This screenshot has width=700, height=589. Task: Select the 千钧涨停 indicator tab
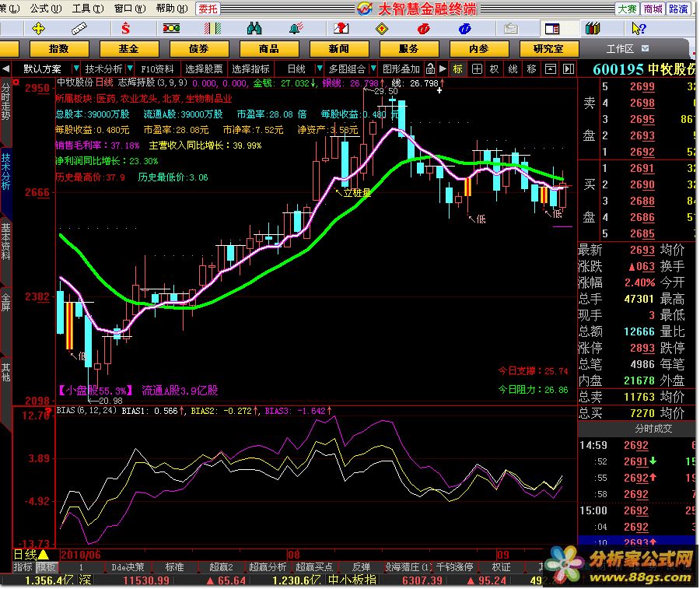(x=454, y=567)
